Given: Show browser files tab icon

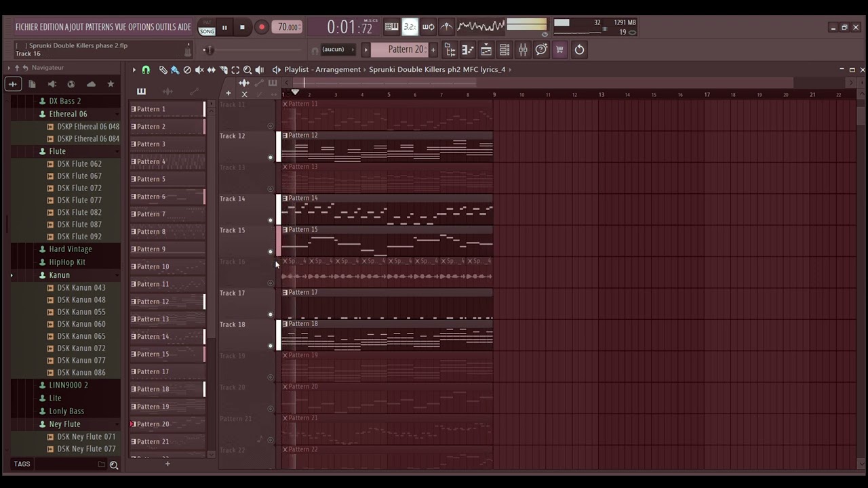Looking at the screenshot, I should [x=32, y=84].
